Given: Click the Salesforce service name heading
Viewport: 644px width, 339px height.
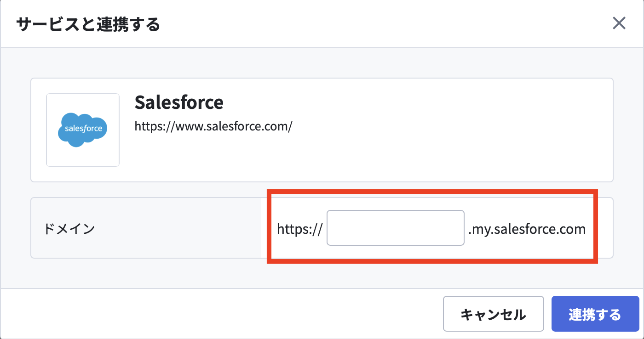Looking at the screenshot, I should (179, 102).
